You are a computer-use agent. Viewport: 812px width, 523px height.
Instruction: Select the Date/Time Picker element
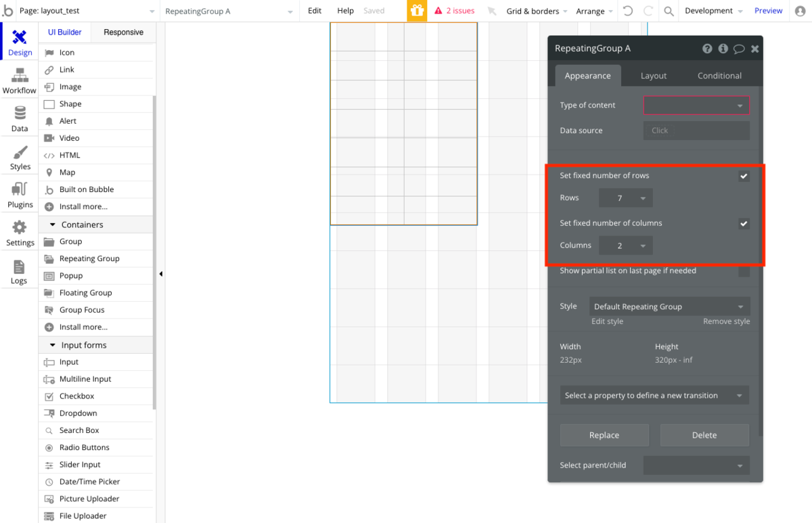click(97, 482)
